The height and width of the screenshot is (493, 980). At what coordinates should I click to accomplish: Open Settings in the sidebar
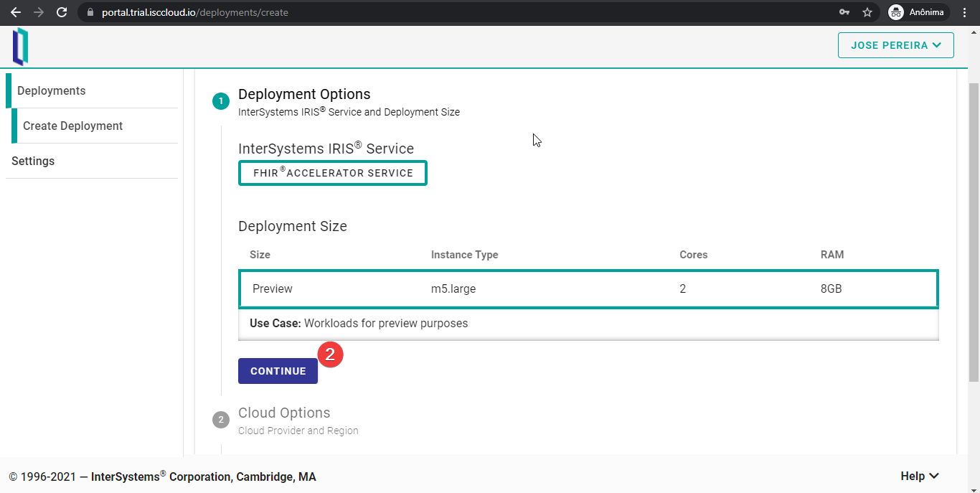92,161
